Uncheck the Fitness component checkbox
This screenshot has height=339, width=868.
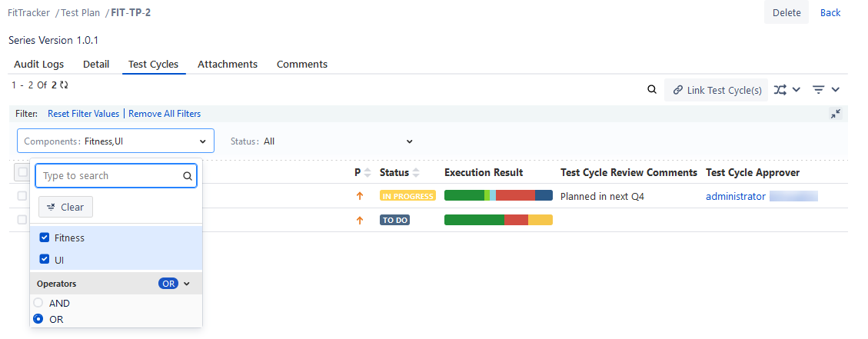pyautogui.click(x=45, y=238)
